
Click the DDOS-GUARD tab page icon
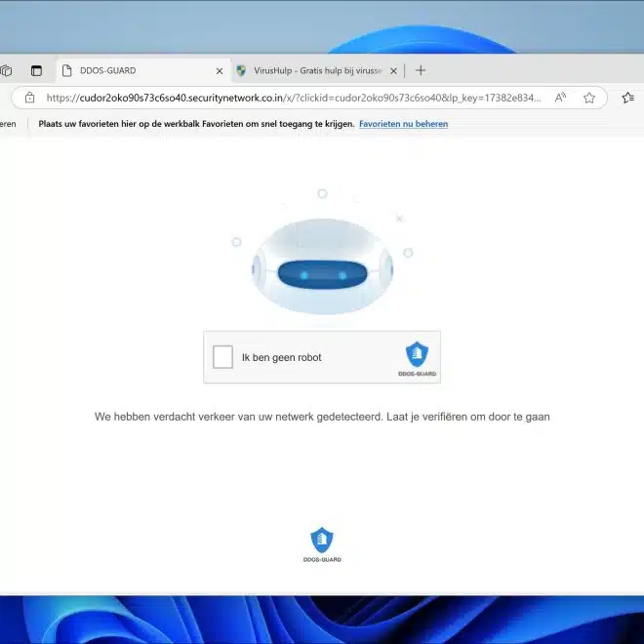pyautogui.click(x=66, y=70)
